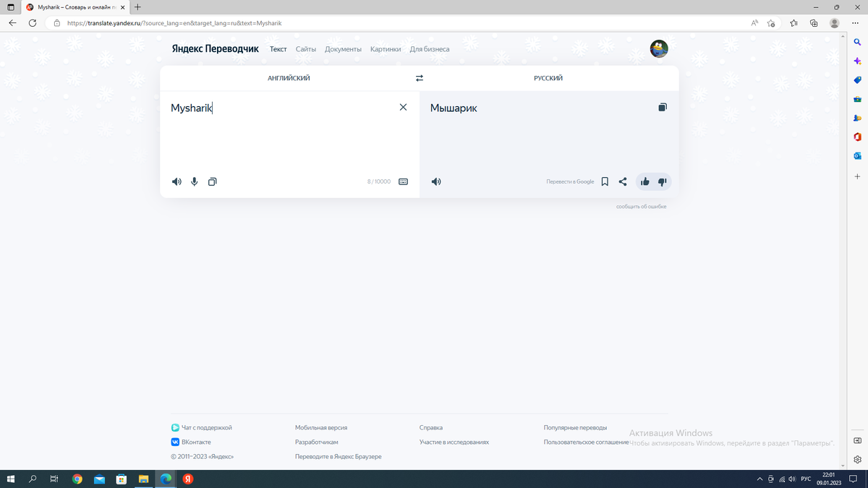Open Разработчикам footer link
This screenshot has height=488, width=868.
point(317,442)
